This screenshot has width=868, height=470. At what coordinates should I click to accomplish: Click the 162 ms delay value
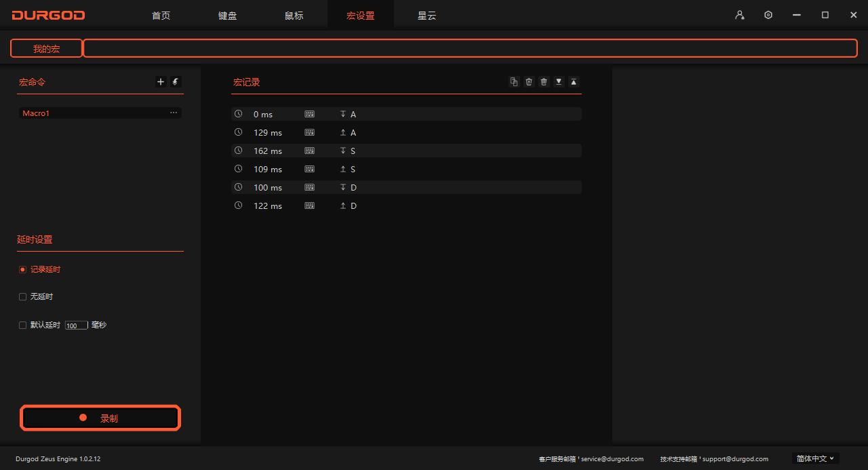coord(268,151)
